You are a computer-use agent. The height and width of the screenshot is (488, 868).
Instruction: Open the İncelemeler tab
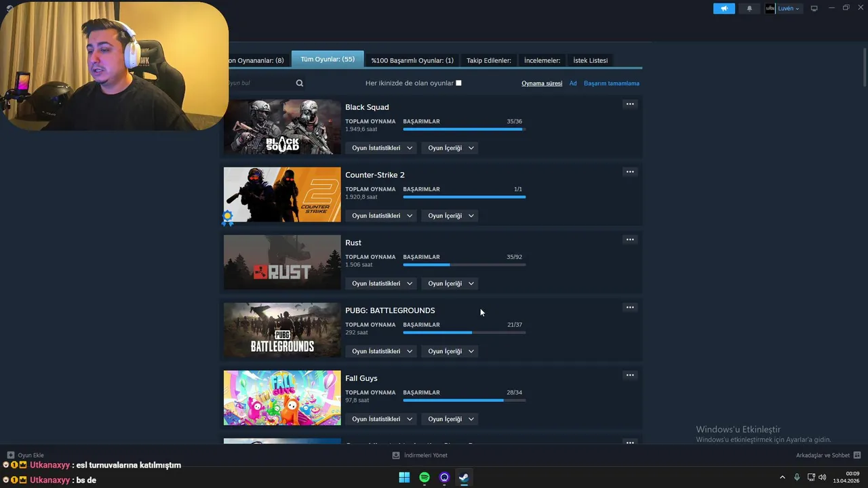(x=542, y=60)
